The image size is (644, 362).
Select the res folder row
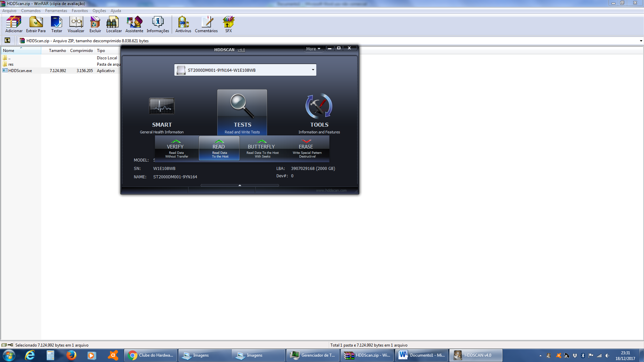(61, 64)
